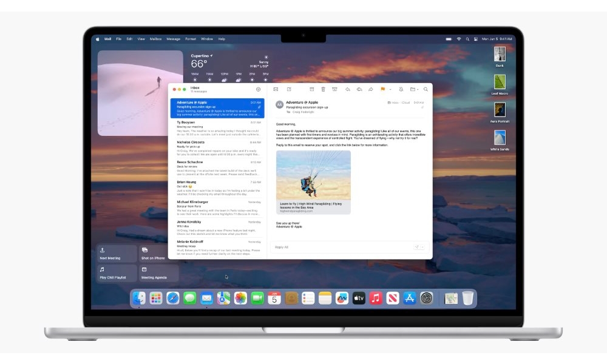The image size is (607, 364).
Task: Expand the Move to folder dropdown arrow
Action: coord(418,90)
